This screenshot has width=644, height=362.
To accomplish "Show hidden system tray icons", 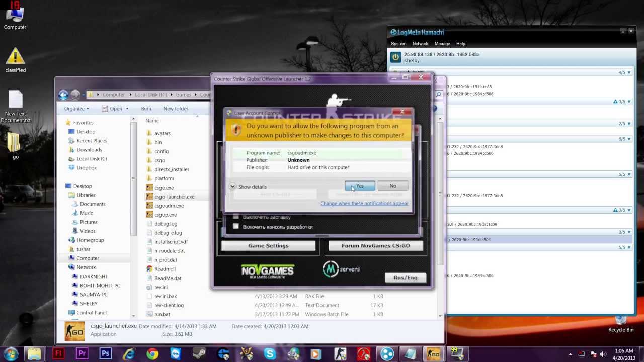I will click(x=570, y=354).
